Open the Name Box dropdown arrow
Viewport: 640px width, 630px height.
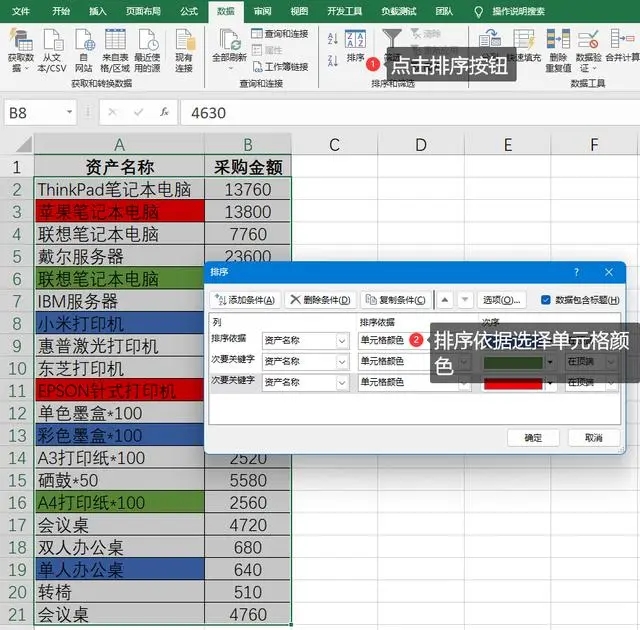[69, 112]
